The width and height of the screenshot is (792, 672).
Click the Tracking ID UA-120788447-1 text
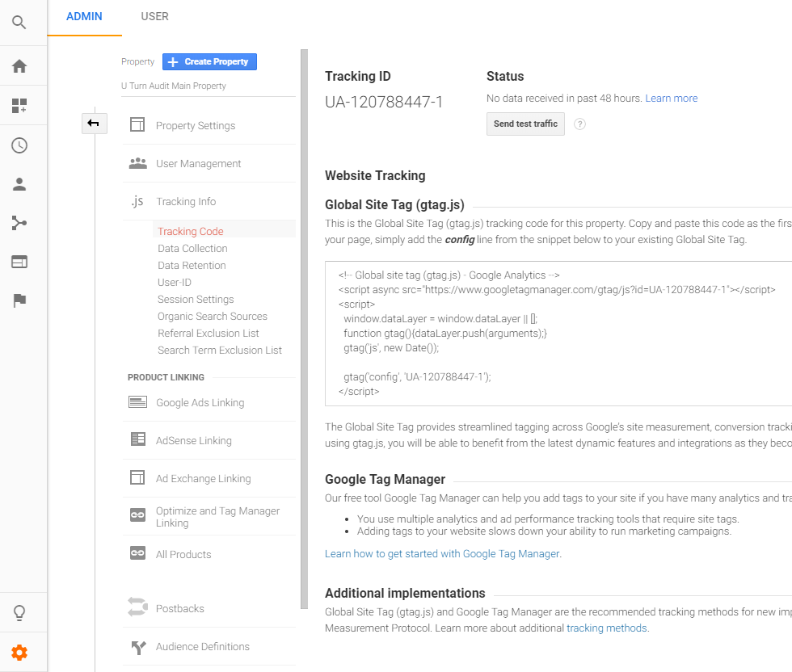click(384, 102)
